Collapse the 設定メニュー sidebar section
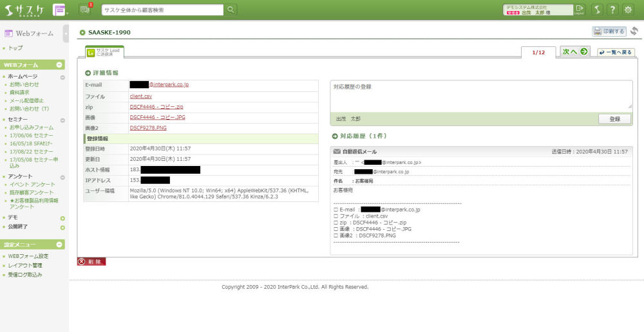644x332 pixels. [60, 244]
